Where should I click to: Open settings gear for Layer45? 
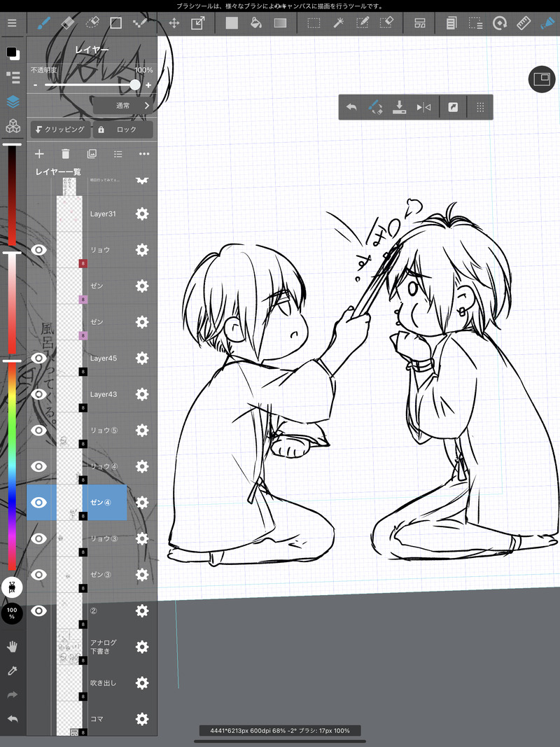point(142,358)
